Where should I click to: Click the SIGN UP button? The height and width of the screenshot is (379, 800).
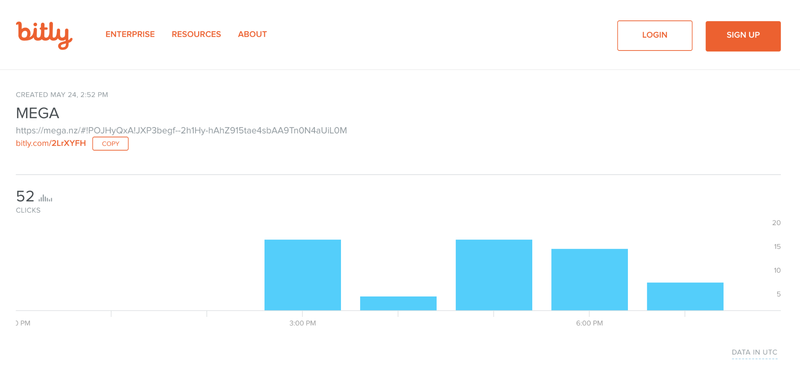tap(743, 36)
